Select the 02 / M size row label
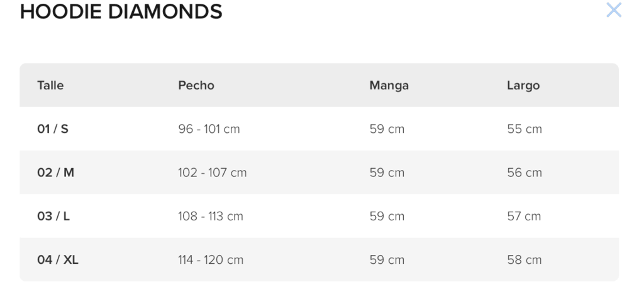Viewport: 644px width, 301px height. 55,173
